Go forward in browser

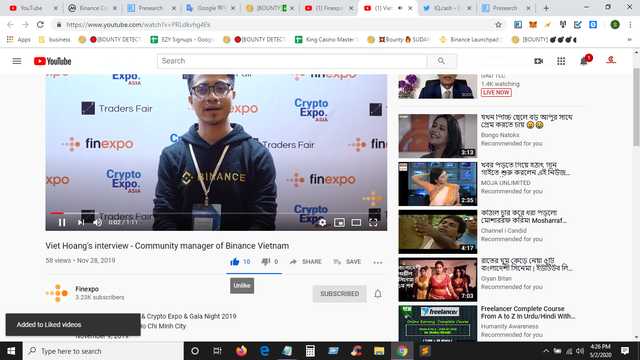click(25, 24)
